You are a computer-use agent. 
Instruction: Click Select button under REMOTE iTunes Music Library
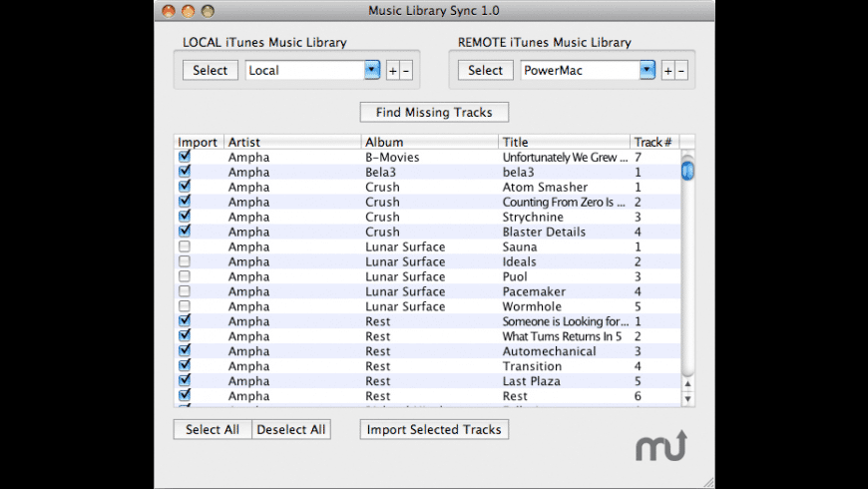click(x=486, y=70)
